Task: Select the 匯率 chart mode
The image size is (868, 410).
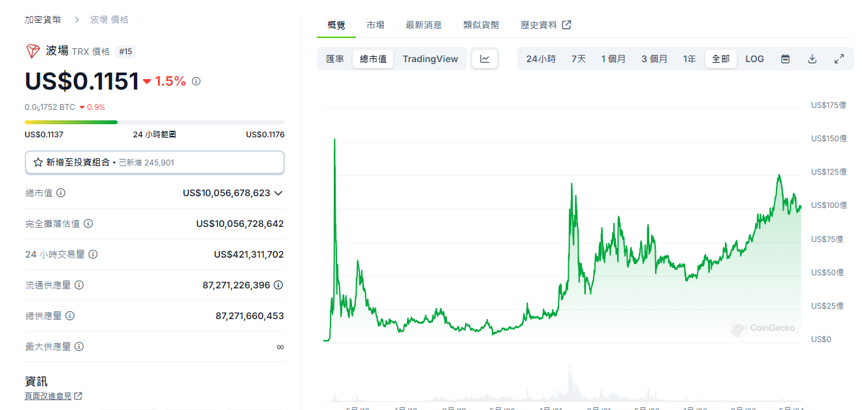Action: tap(335, 59)
